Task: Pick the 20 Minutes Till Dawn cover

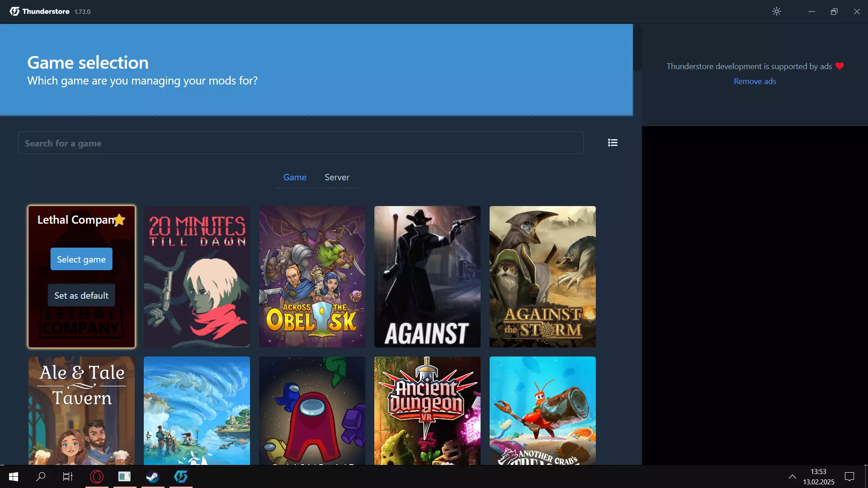Action: point(197,277)
